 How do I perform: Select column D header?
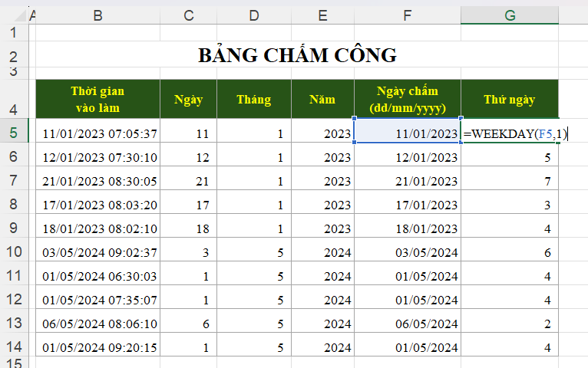tap(253, 15)
